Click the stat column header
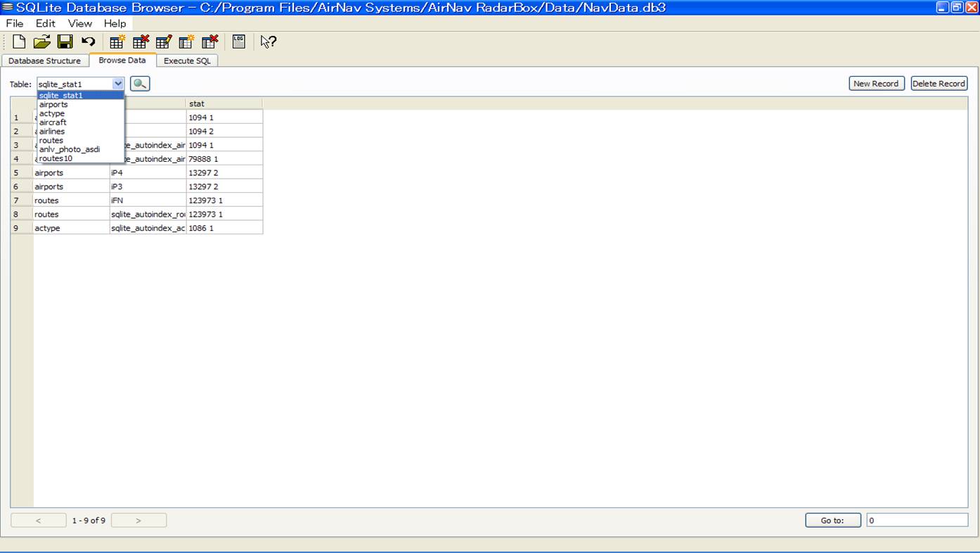980x553 pixels. pyautogui.click(x=224, y=103)
